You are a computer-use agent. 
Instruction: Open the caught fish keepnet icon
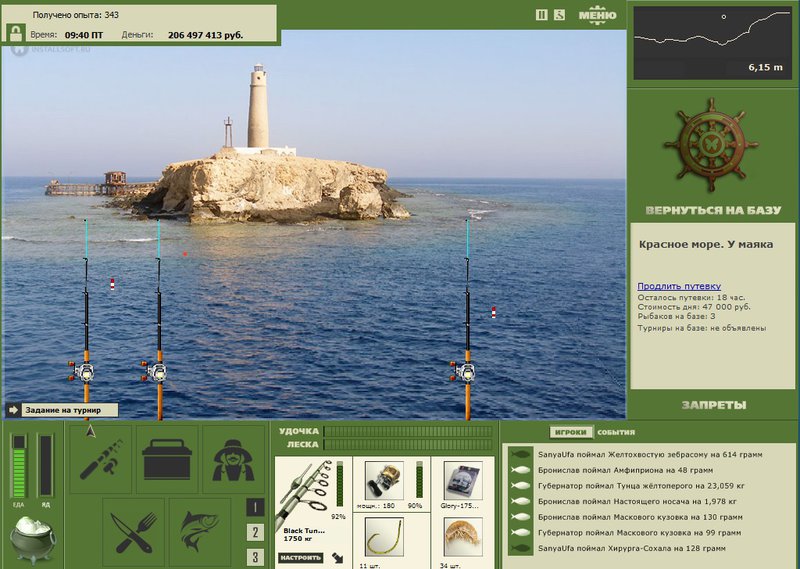pyautogui.click(x=200, y=532)
